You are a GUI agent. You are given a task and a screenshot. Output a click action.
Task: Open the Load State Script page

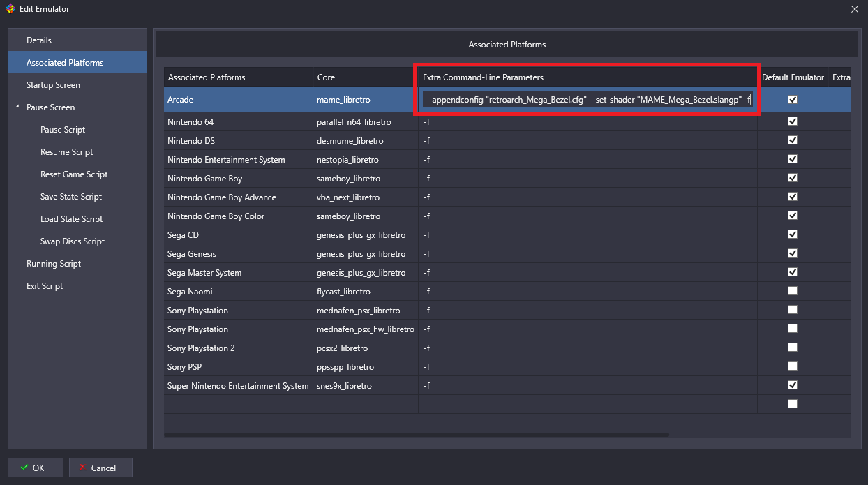[x=71, y=219]
